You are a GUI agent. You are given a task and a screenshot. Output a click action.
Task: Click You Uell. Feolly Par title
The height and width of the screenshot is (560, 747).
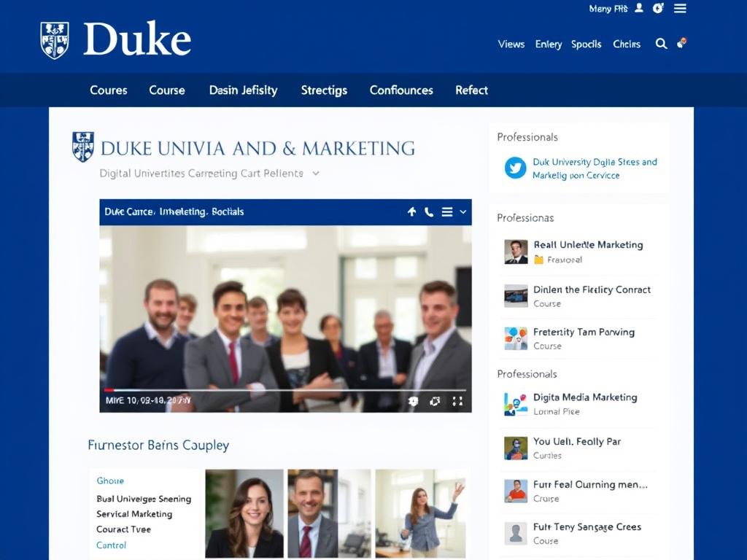pyautogui.click(x=577, y=441)
